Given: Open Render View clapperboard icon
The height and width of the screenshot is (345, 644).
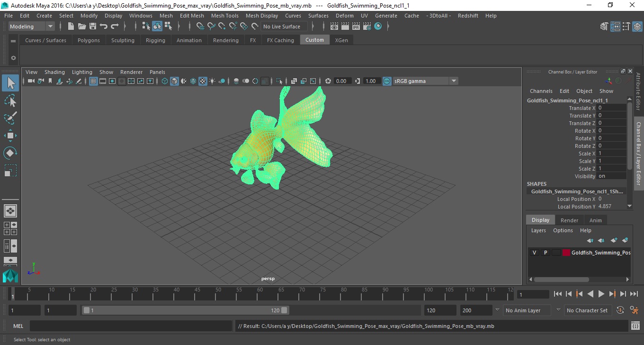Looking at the screenshot, I should [x=334, y=27].
